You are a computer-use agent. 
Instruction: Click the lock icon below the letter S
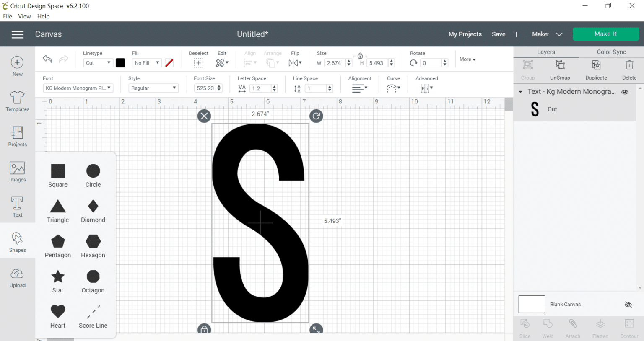coord(204,329)
